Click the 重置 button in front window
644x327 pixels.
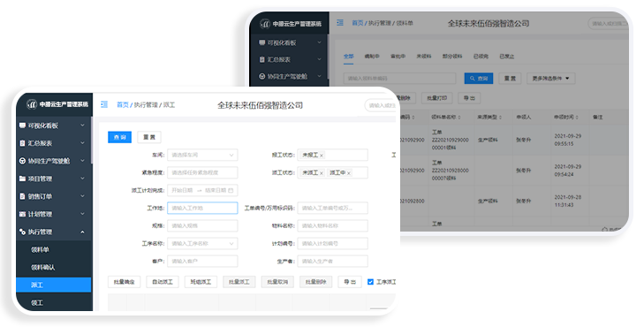pos(149,137)
